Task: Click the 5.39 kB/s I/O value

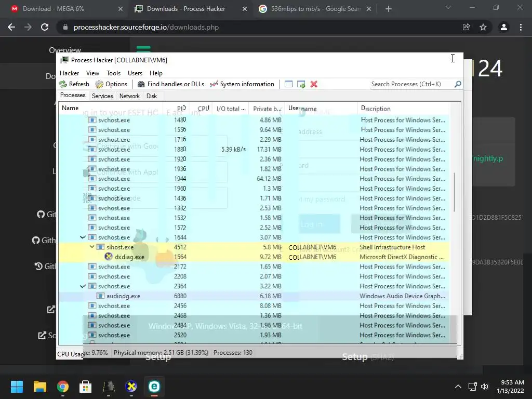Action: tap(233, 149)
